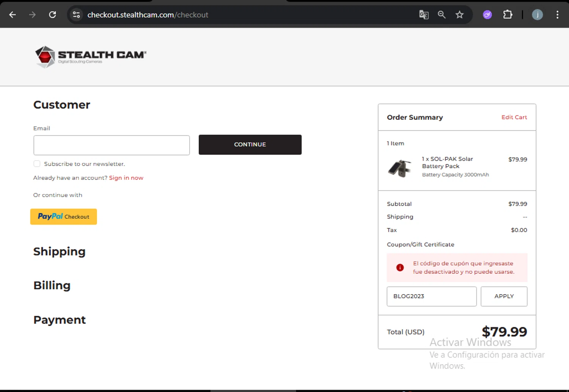569x392 pixels.
Task: Open the Extensions puzzle icon
Action: tap(508, 15)
